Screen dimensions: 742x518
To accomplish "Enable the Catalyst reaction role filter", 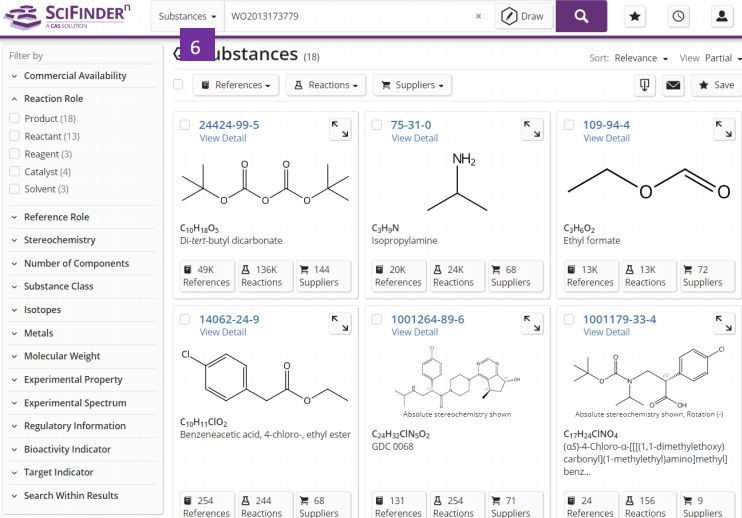I will pos(15,172).
